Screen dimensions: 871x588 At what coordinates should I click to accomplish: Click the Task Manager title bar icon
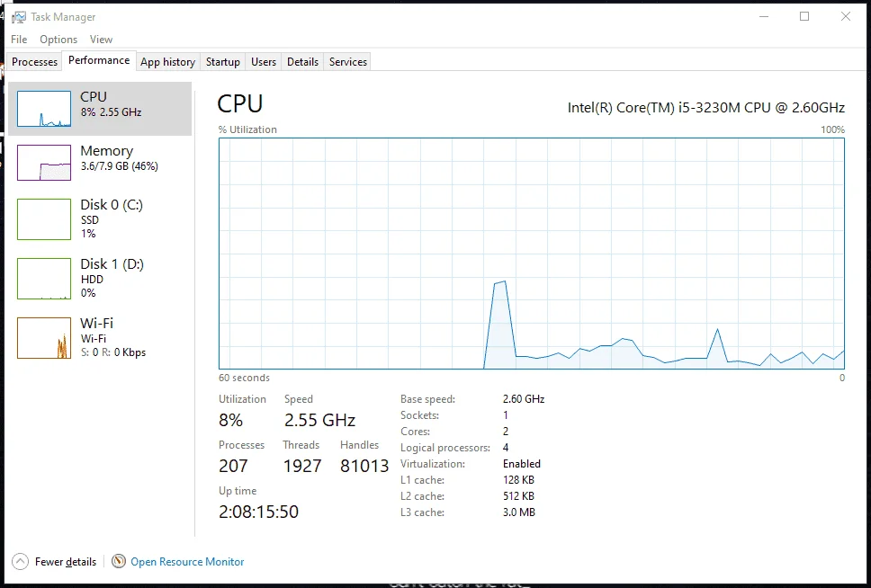[18, 17]
